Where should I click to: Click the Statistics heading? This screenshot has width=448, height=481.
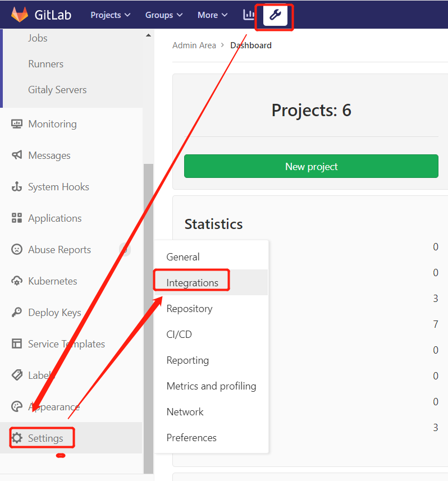213,224
